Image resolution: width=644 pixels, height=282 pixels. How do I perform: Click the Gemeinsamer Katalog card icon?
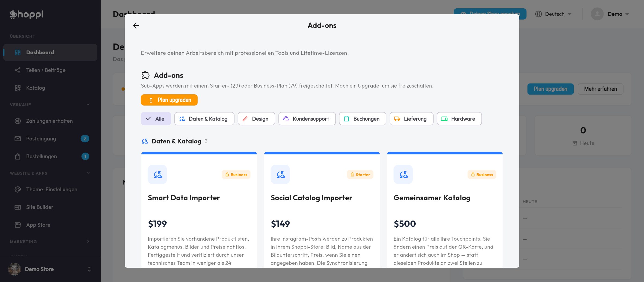[x=403, y=175]
